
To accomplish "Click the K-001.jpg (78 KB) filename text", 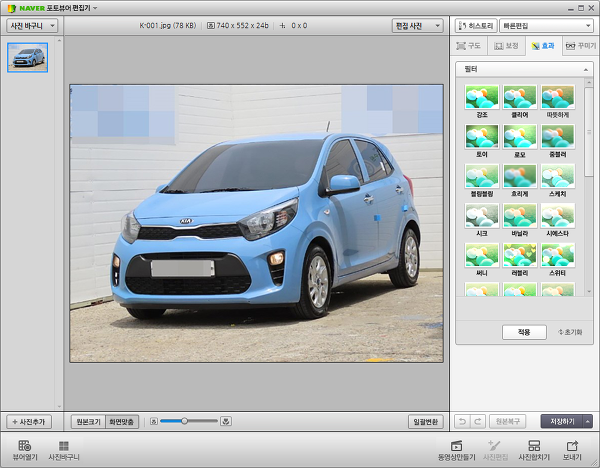I will point(168,26).
